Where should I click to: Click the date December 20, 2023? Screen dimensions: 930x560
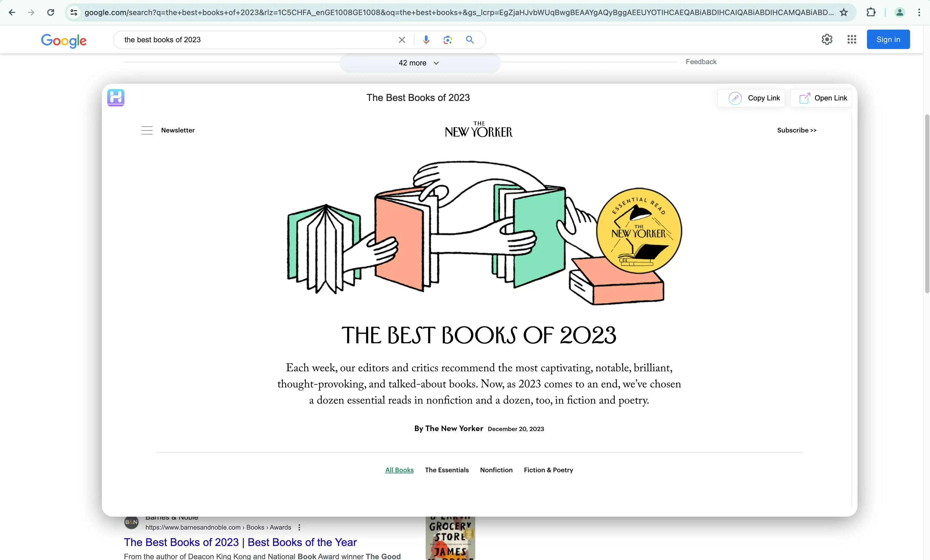pyautogui.click(x=516, y=429)
